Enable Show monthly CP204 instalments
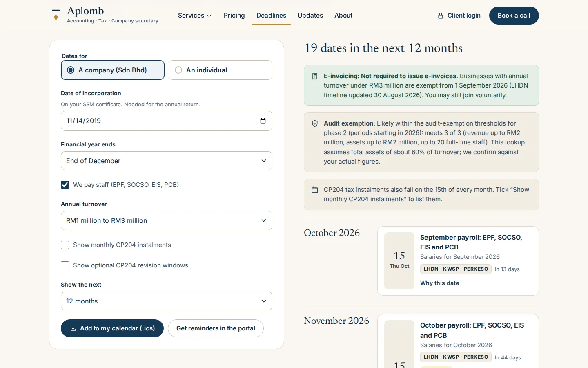The width and height of the screenshot is (588, 368). tap(65, 245)
